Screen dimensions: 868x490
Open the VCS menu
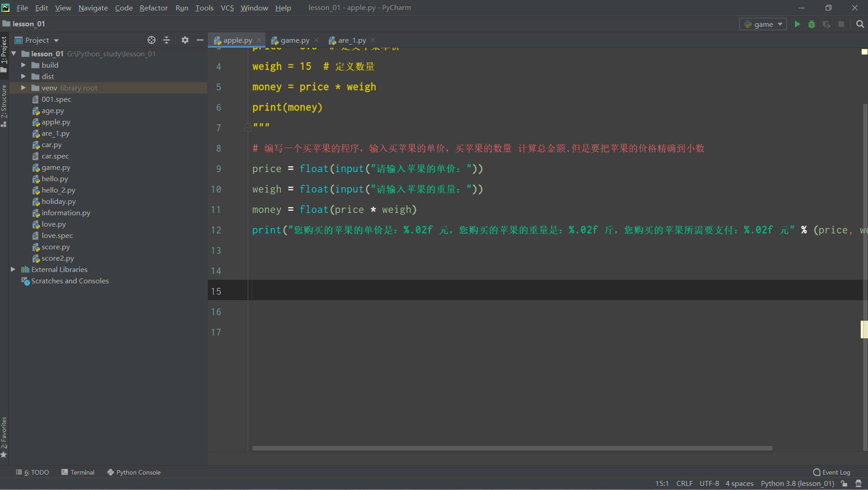tap(227, 8)
